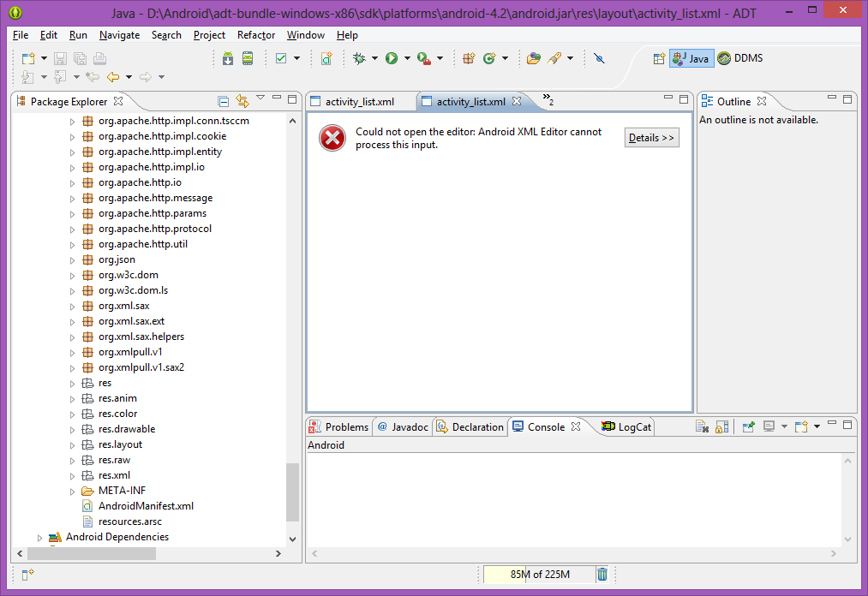Toggle Mark Occurrences toolbar icon
Image resolution: width=868 pixels, height=596 pixels.
(599, 58)
